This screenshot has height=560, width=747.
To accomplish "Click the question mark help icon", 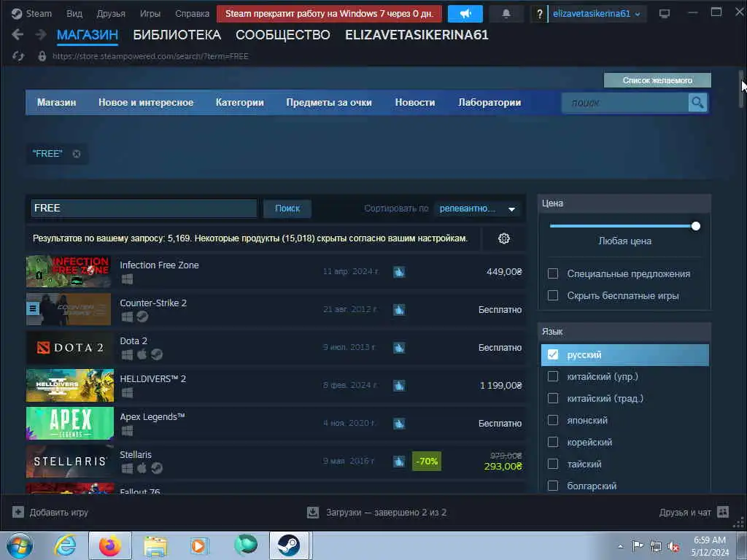I will [x=539, y=14].
